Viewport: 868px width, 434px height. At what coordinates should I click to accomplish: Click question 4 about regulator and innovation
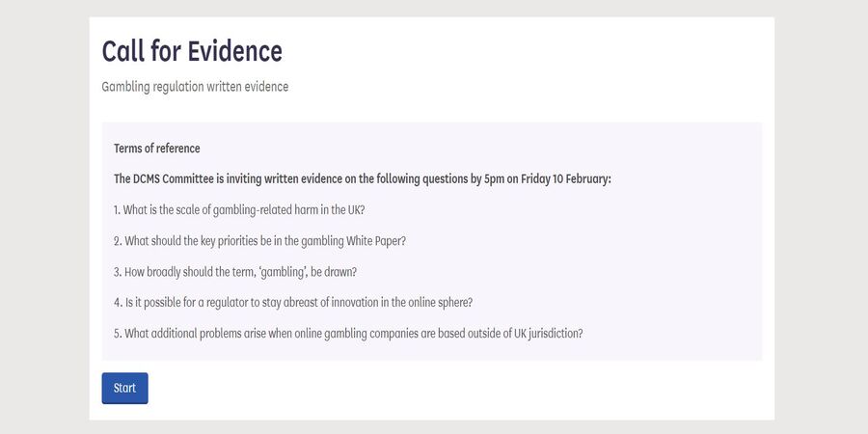(293, 302)
